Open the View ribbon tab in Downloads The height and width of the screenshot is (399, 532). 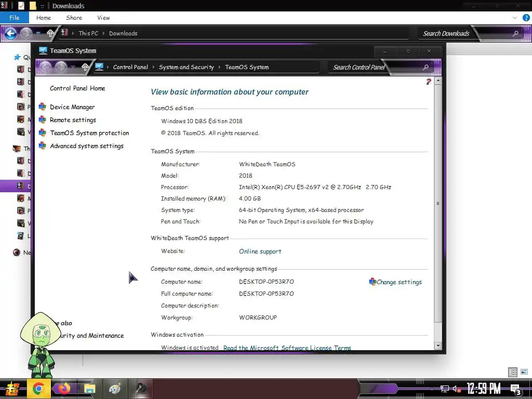103,18
